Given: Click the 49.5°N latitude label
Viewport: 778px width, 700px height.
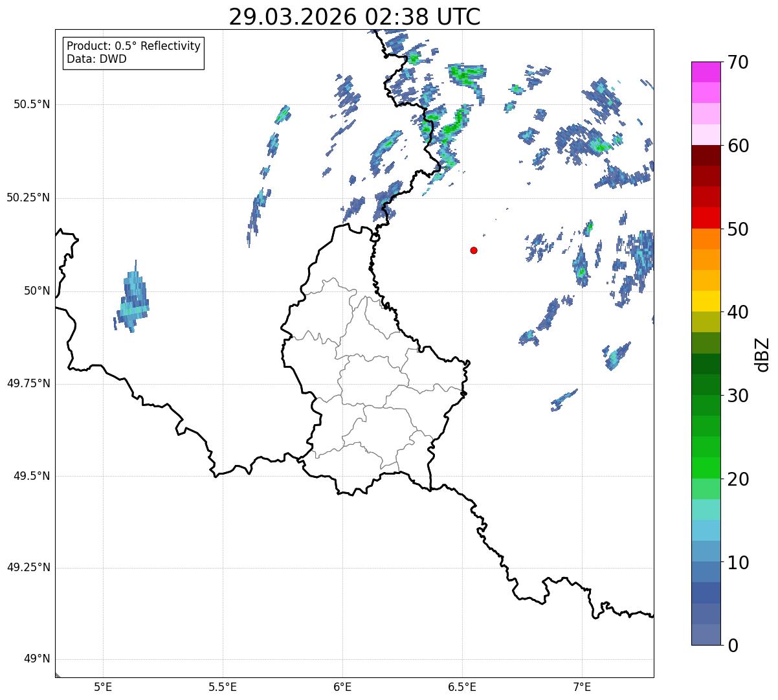Looking at the screenshot, I should [x=32, y=476].
